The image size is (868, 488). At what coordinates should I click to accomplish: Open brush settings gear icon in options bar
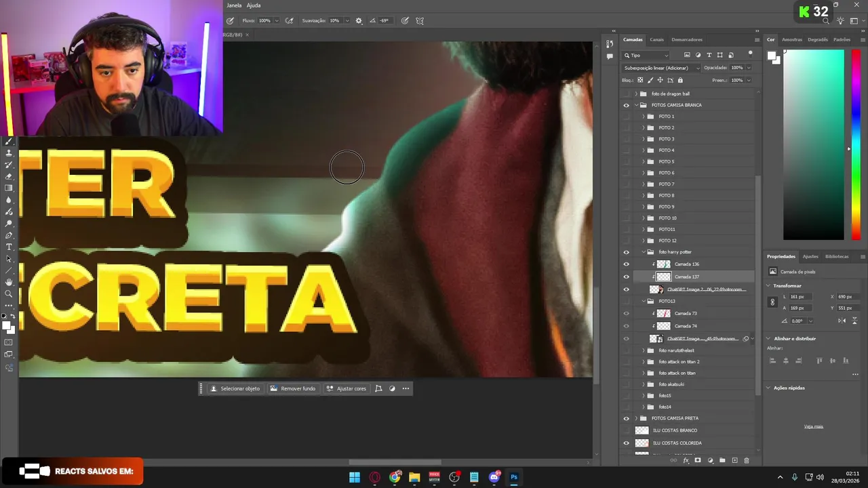pos(359,21)
